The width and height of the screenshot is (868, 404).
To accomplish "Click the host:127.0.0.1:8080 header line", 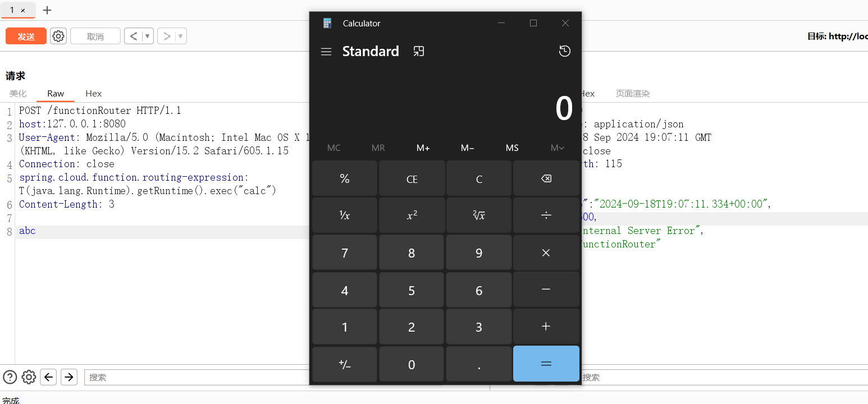I will click(72, 124).
